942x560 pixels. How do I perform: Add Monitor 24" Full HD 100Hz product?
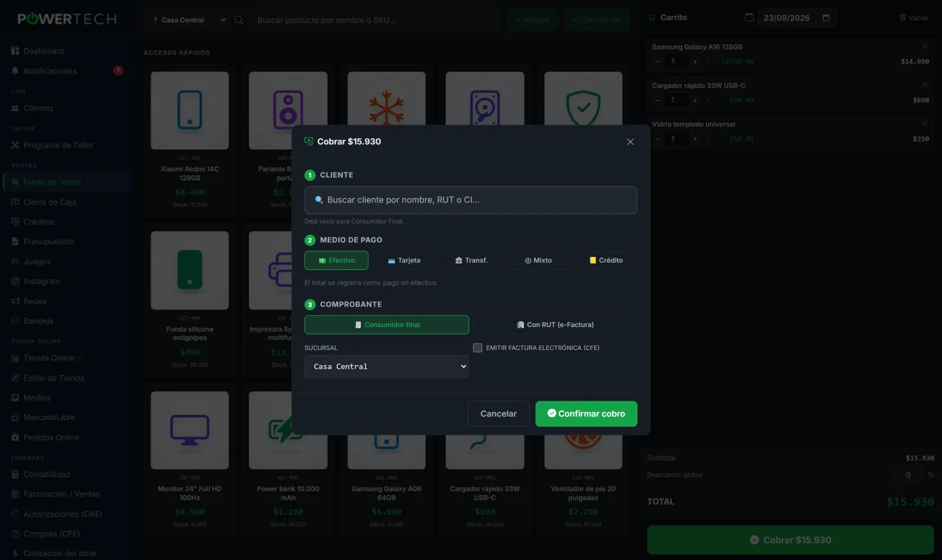(190, 461)
